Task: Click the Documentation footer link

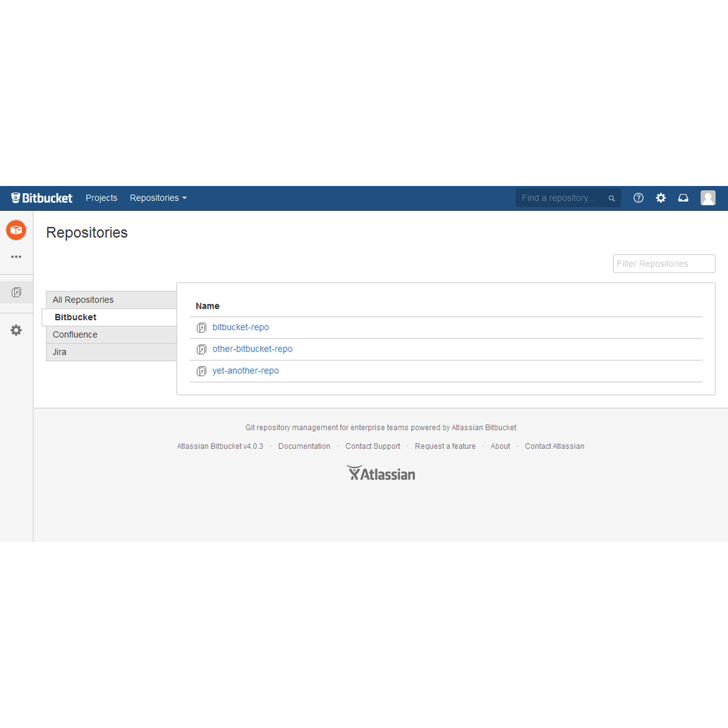Action: (x=304, y=446)
